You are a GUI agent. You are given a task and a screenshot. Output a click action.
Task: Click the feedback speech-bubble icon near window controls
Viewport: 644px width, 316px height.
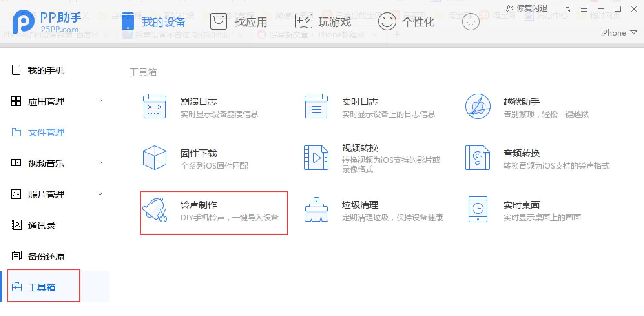(567, 8)
